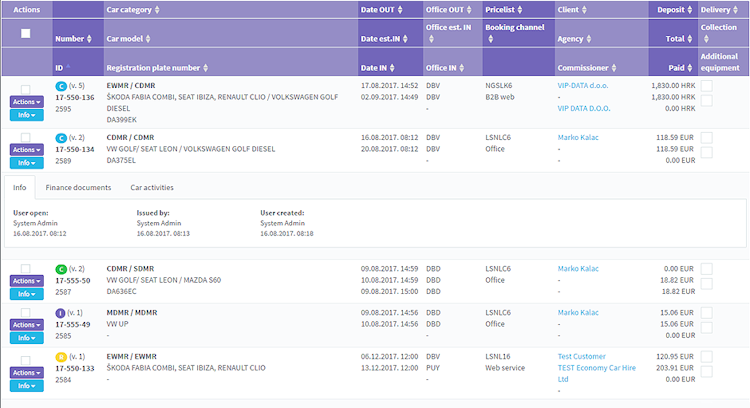Click yellow R status badge for 17-550-133

[61, 357]
